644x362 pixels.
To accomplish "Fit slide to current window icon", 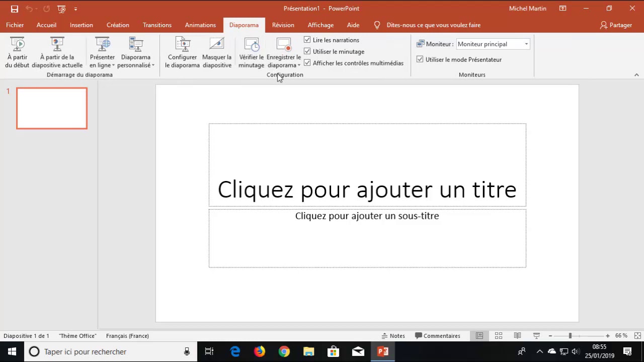I will [637, 336].
